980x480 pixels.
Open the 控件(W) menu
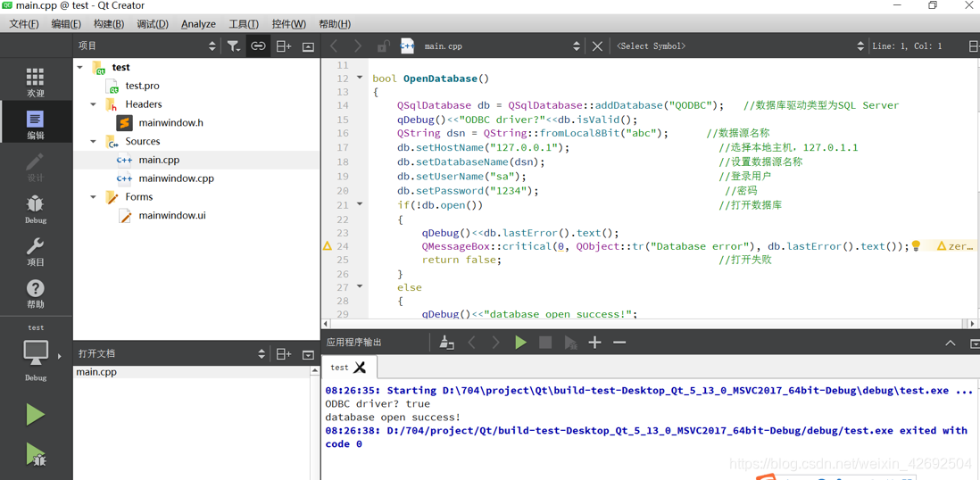[x=289, y=24]
